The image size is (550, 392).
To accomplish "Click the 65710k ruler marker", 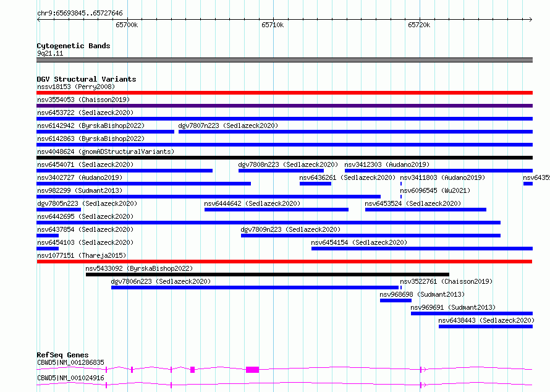I will point(273,25).
